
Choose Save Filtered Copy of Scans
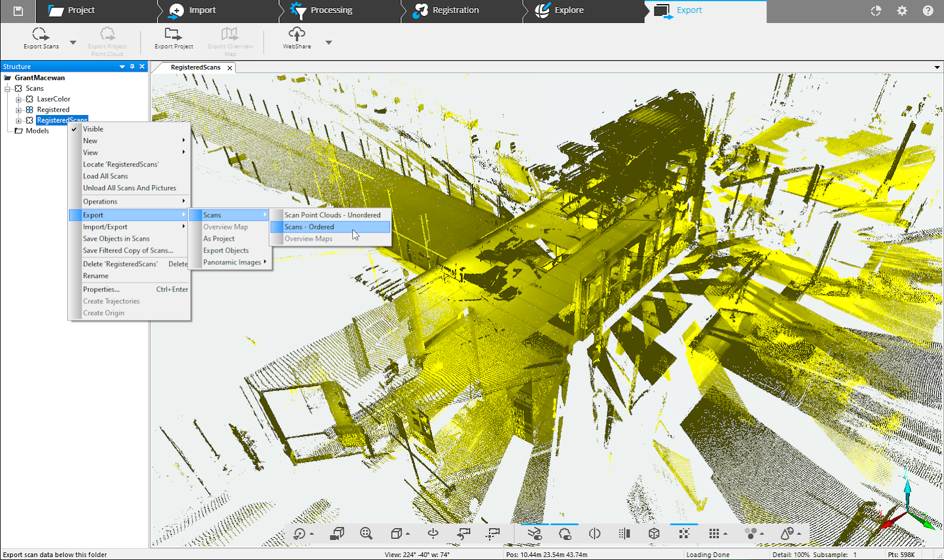pos(129,250)
